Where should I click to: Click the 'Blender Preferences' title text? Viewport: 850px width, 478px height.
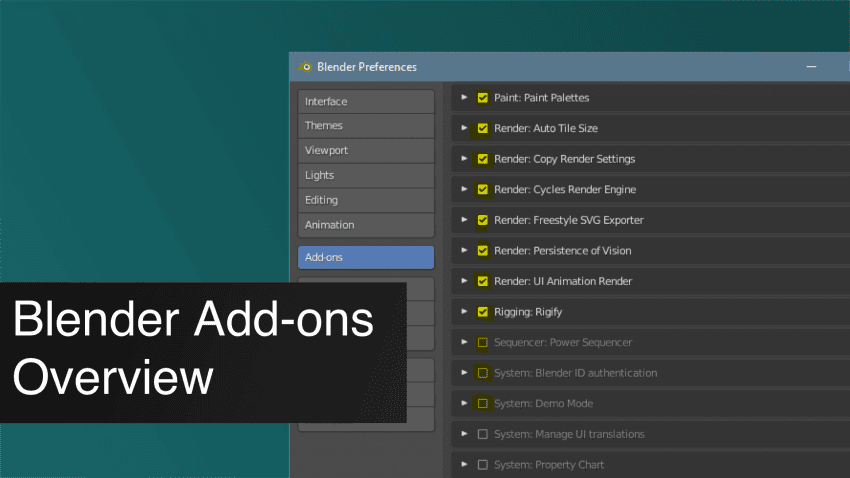367,67
